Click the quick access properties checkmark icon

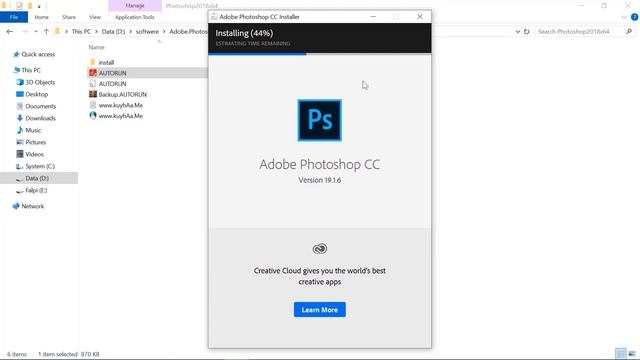19,6
